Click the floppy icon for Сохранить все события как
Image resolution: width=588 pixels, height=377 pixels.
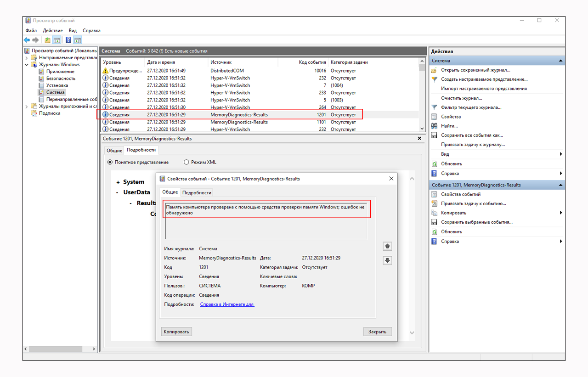pos(434,135)
